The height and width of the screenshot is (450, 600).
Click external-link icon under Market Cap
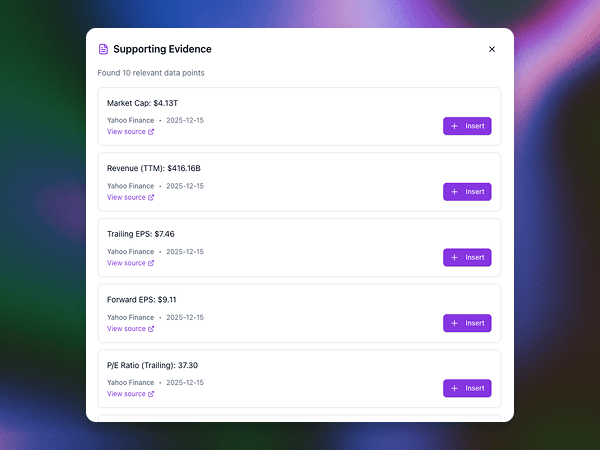[x=151, y=132]
